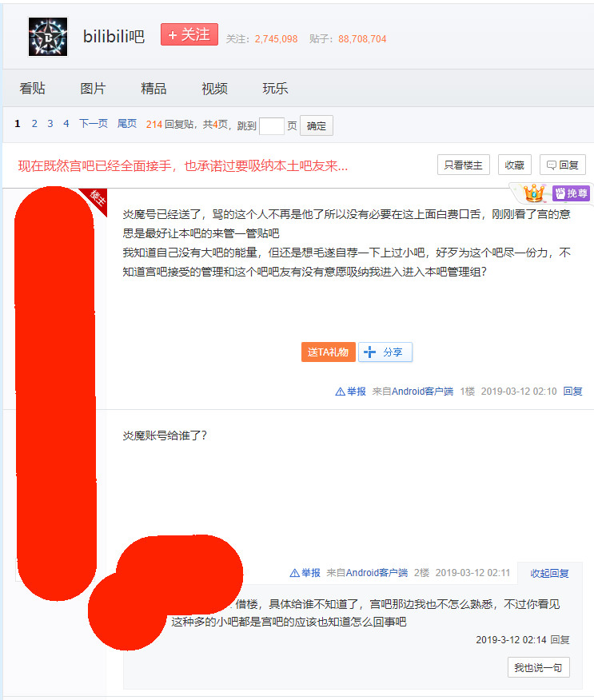Go to page 2 of thread
This screenshot has width=594, height=700.
pos(34,124)
